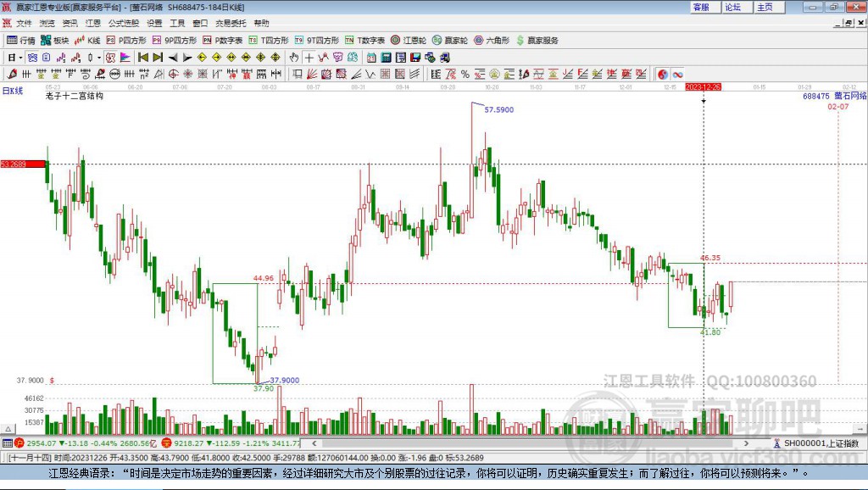Open the T四方形 tool
The image size is (868, 490).
[x=269, y=41]
